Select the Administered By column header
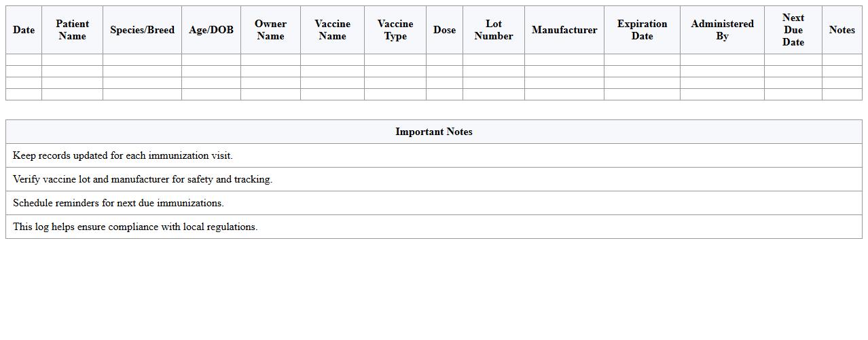This screenshot has width=868, height=340. pos(722,30)
